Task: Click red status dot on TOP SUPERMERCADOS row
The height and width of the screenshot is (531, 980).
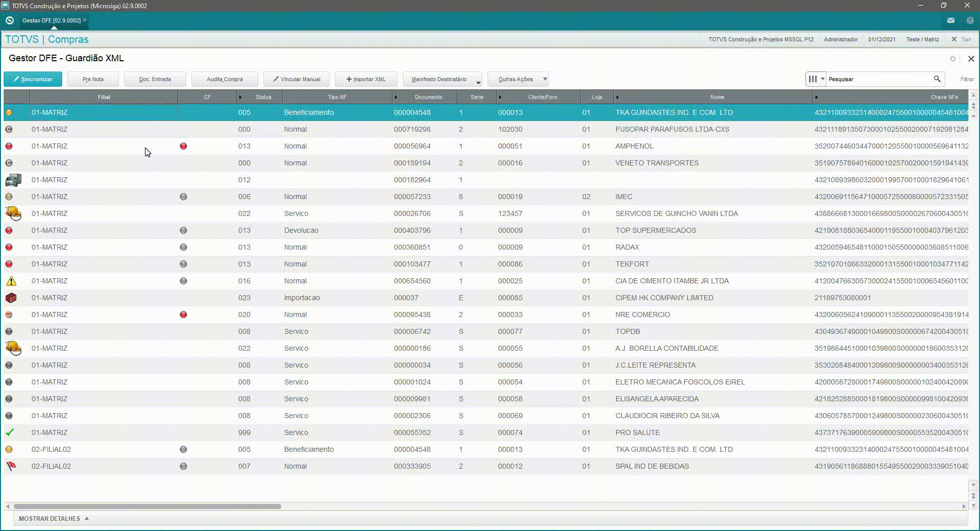Action: point(9,230)
